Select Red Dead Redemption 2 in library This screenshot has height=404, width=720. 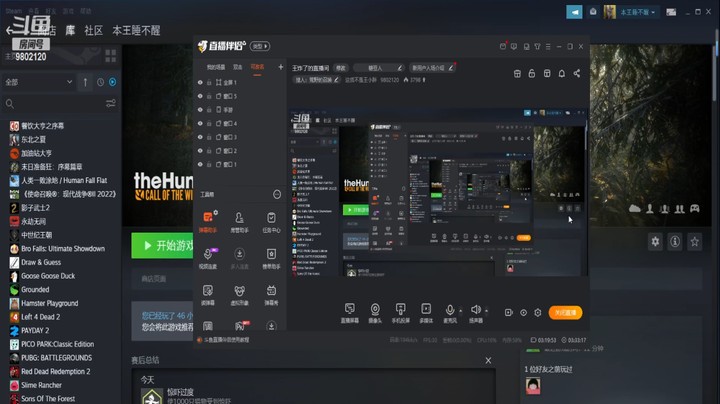click(56, 371)
